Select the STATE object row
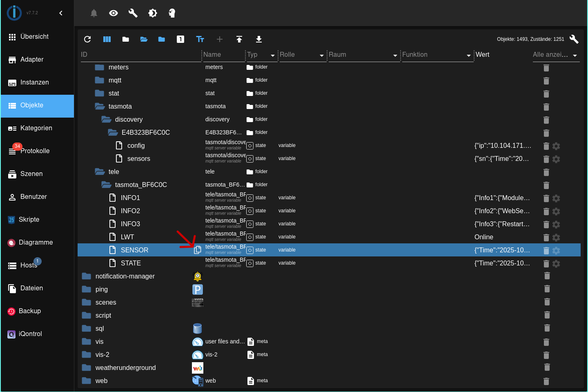 131,263
